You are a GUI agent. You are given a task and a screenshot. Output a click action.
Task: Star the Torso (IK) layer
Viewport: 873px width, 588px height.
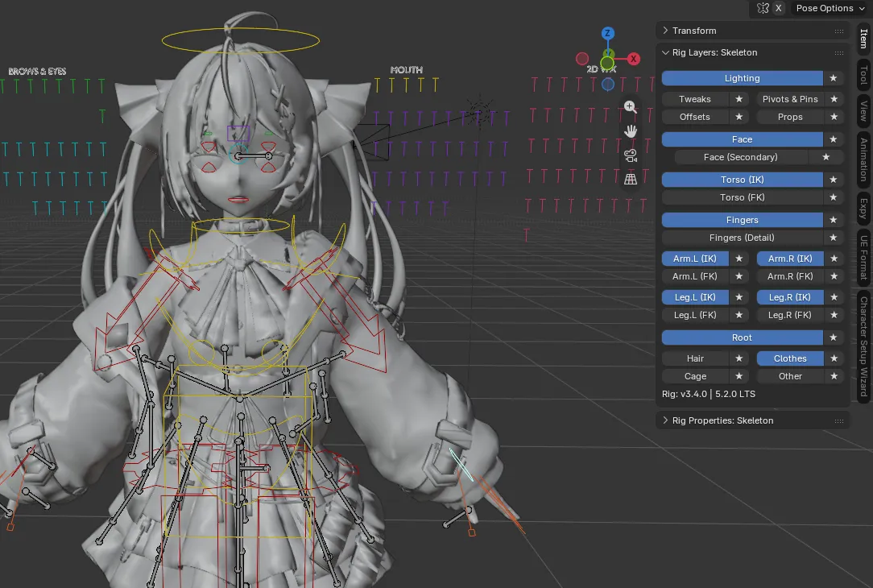(834, 180)
